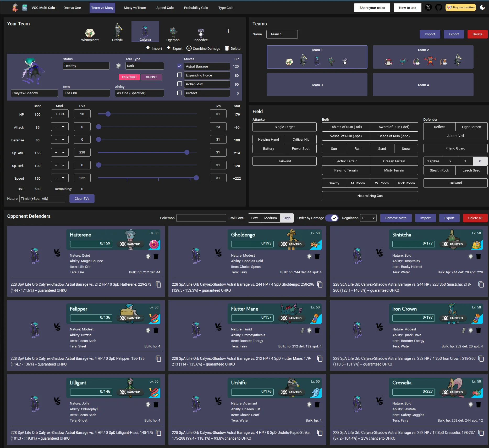Switch to Many vs Team tab
Screen dimensions: 489x448
point(135,8)
